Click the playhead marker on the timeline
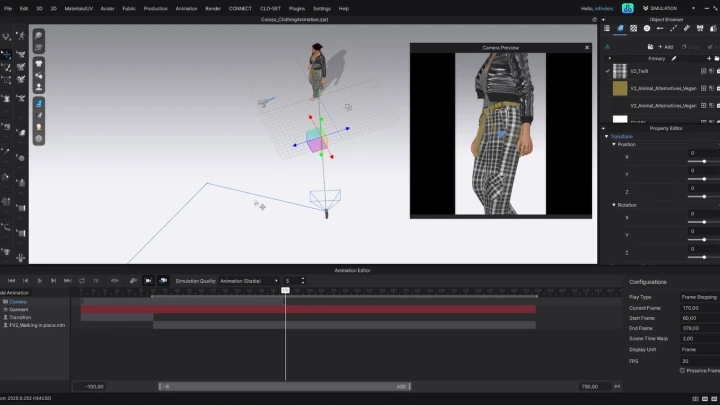Screen dimensions: 720x405 point(285,290)
